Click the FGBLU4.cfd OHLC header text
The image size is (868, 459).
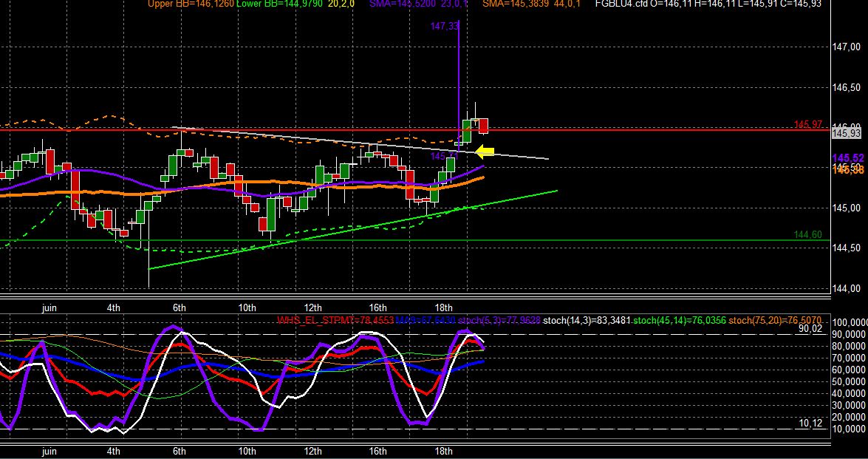tap(708, 4)
